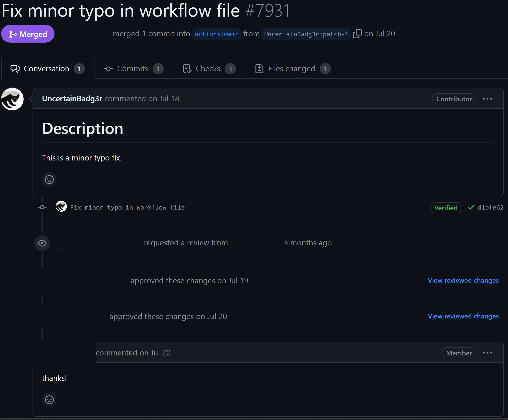Open the Files changed tab
The image size is (508, 420).
[291, 68]
